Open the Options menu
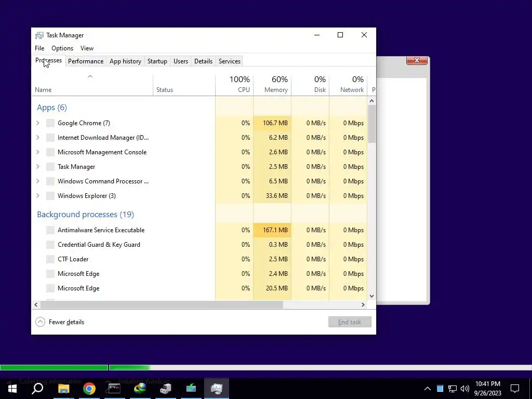Screen dimensions: 532x399 pyautogui.click(x=62, y=48)
